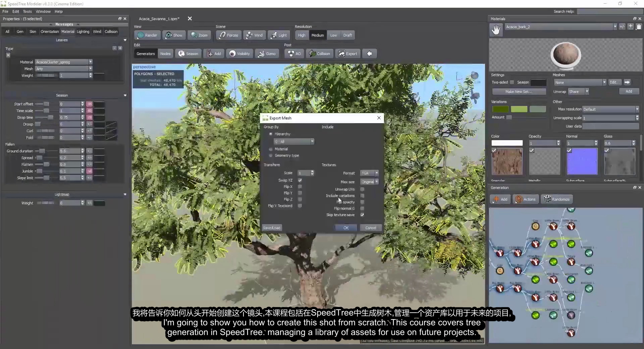Click the hand icon in Materials panel
Image resolution: width=644 pixels, height=349 pixels.
point(496,30)
